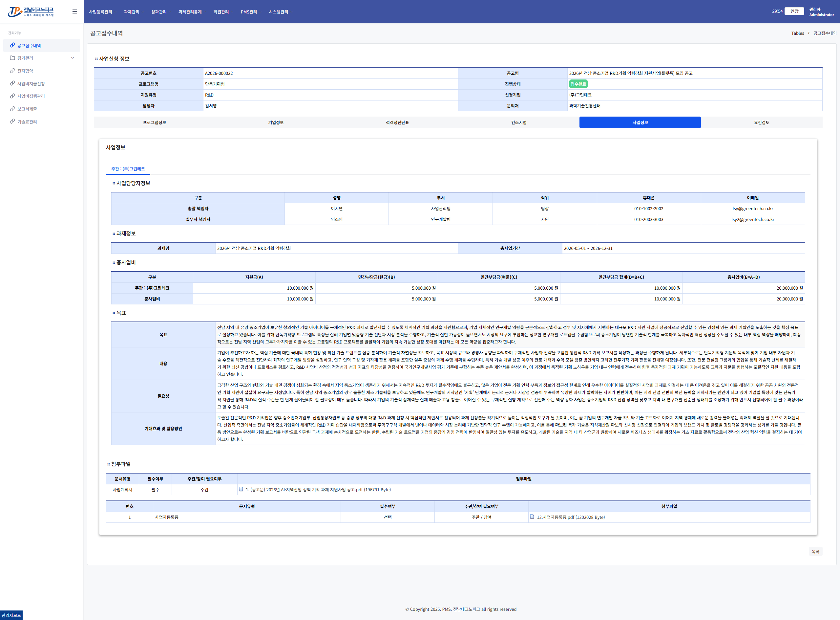Click the 연장 session extend button
The width and height of the screenshot is (840, 620).
(x=794, y=11)
